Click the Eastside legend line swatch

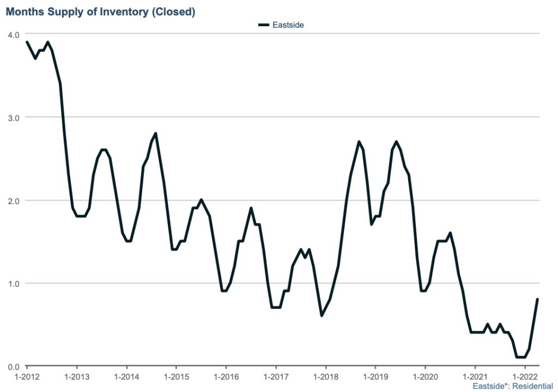click(264, 24)
